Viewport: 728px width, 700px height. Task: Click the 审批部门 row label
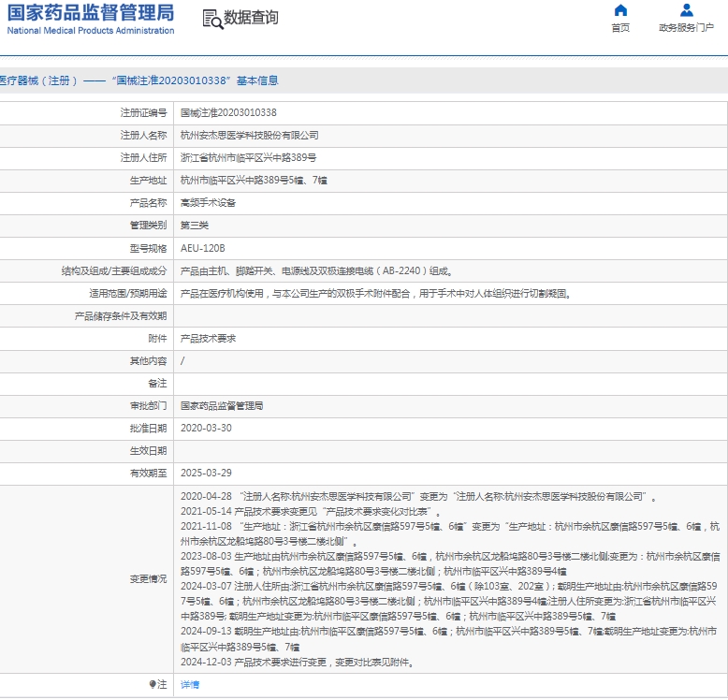point(148,406)
